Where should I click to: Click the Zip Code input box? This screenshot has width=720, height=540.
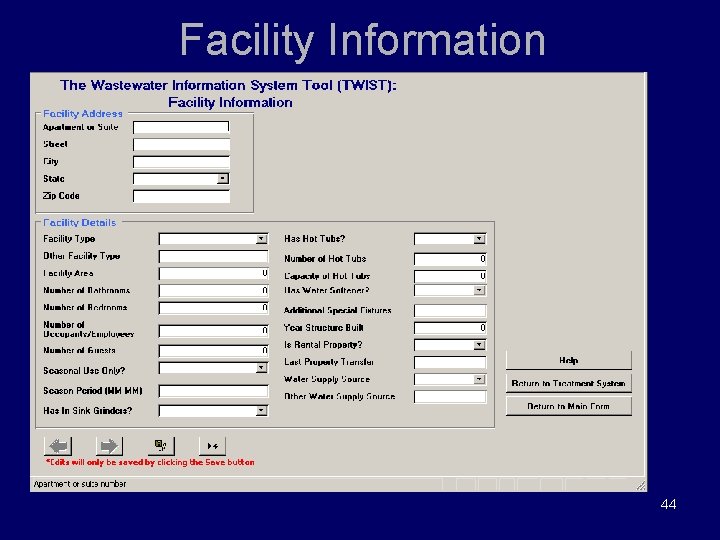(x=181, y=197)
